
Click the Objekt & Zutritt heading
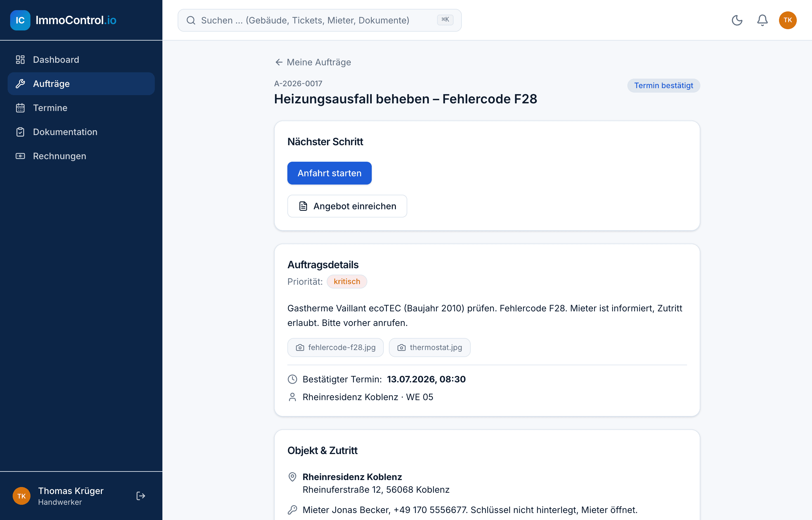click(322, 451)
